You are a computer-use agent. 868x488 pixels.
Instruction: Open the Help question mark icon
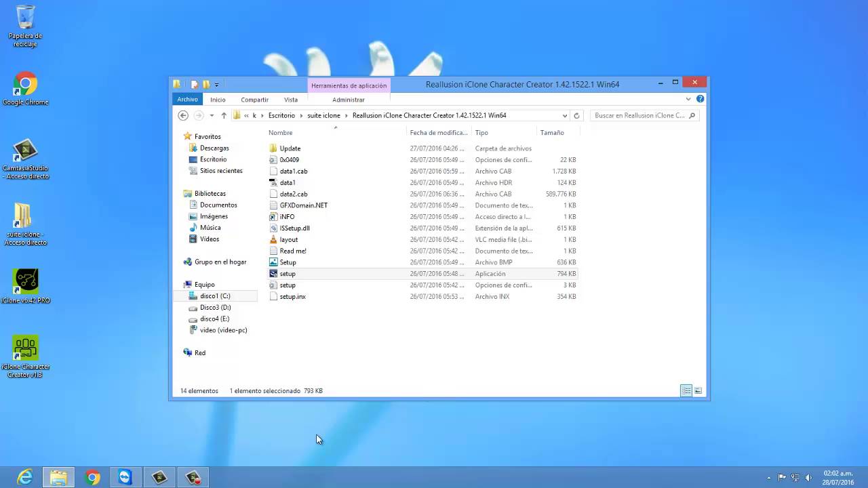(700, 99)
